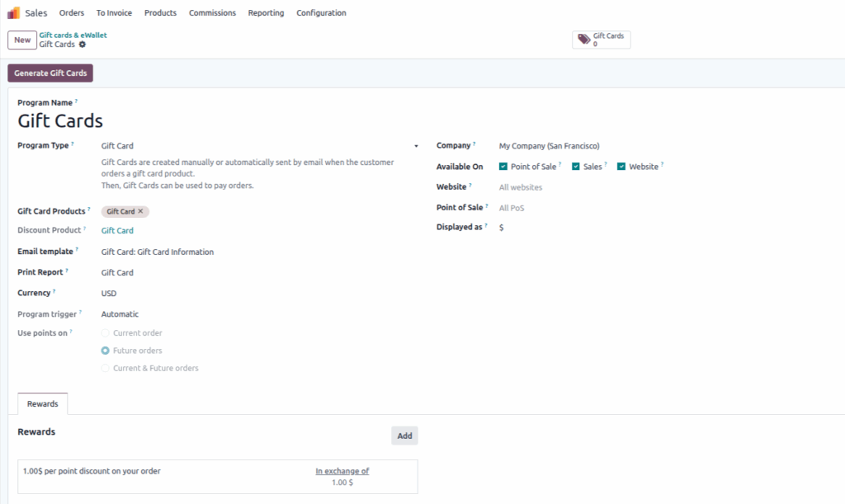845x504 pixels.
Task: Open the Point of Sale field showing All PoS
Action: click(x=668, y=208)
